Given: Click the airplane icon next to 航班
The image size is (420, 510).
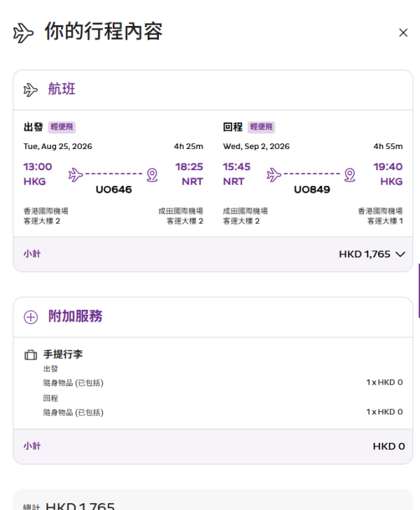Looking at the screenshot, I should 31,90.
